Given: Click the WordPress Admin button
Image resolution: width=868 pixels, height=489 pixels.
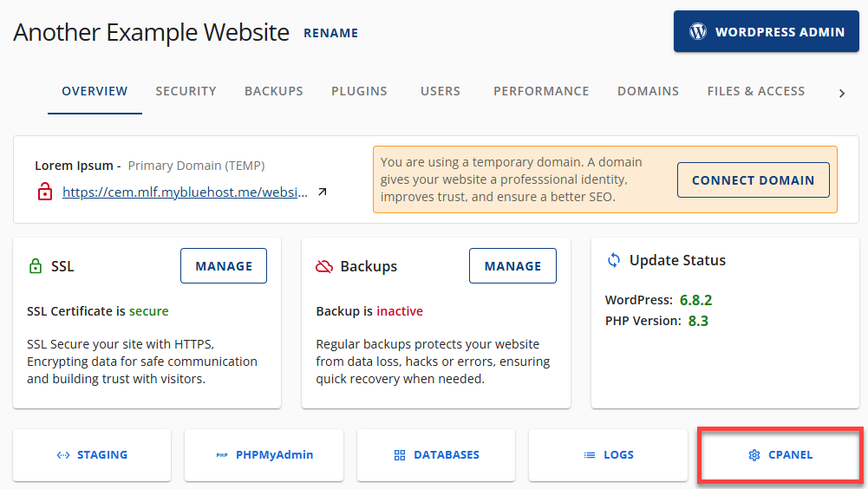Looking at the screenshot, I should coord(767,32).
